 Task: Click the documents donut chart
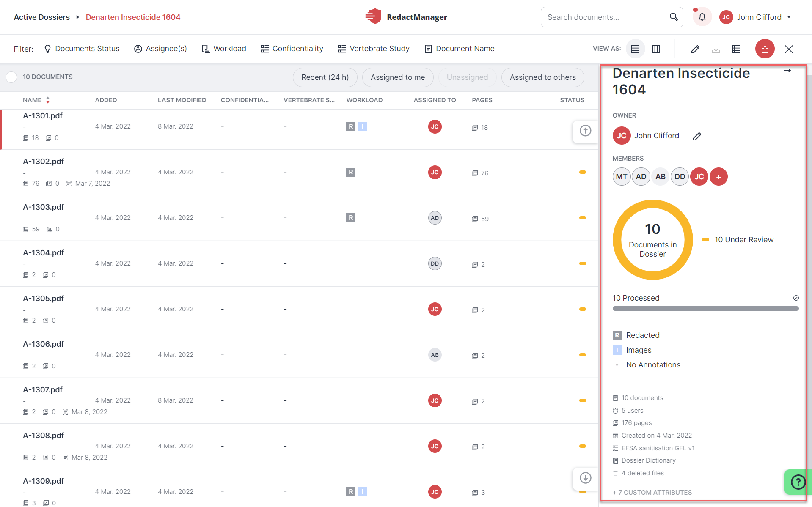pyautogui.click(x=652, y=240)
